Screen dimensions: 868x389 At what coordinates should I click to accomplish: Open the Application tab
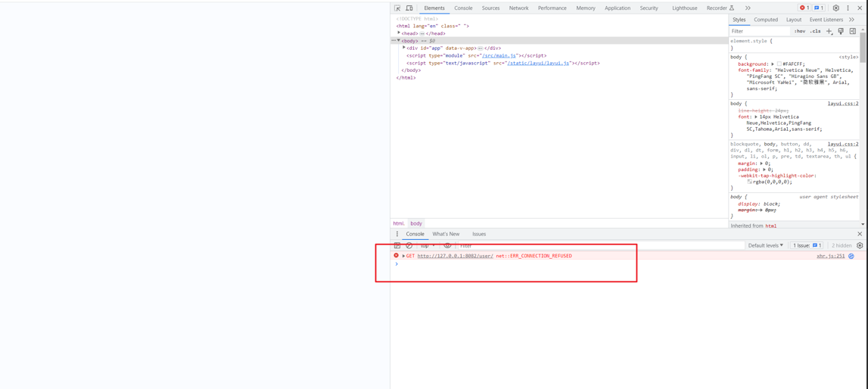click(x=618, y=8)
